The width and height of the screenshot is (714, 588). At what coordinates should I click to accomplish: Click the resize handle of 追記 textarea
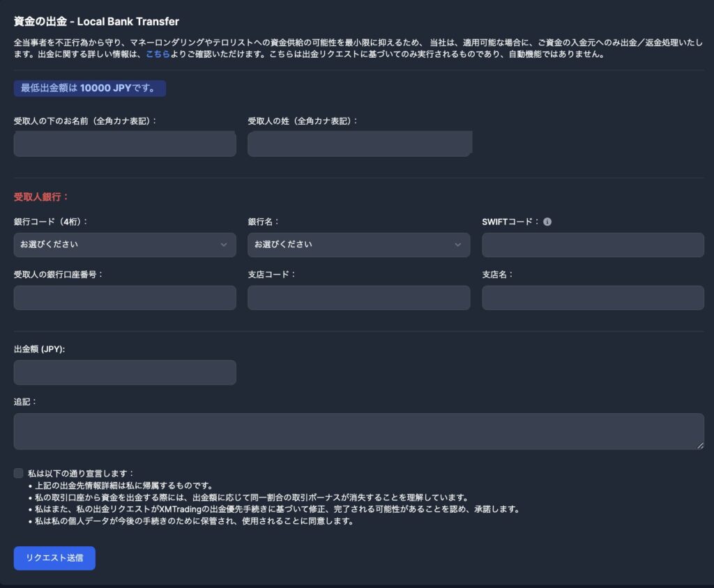point(699,445)
